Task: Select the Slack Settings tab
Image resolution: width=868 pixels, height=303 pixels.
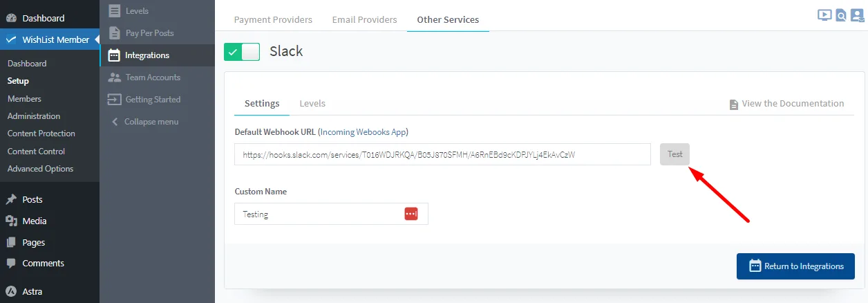Action: tap(262, 103)
